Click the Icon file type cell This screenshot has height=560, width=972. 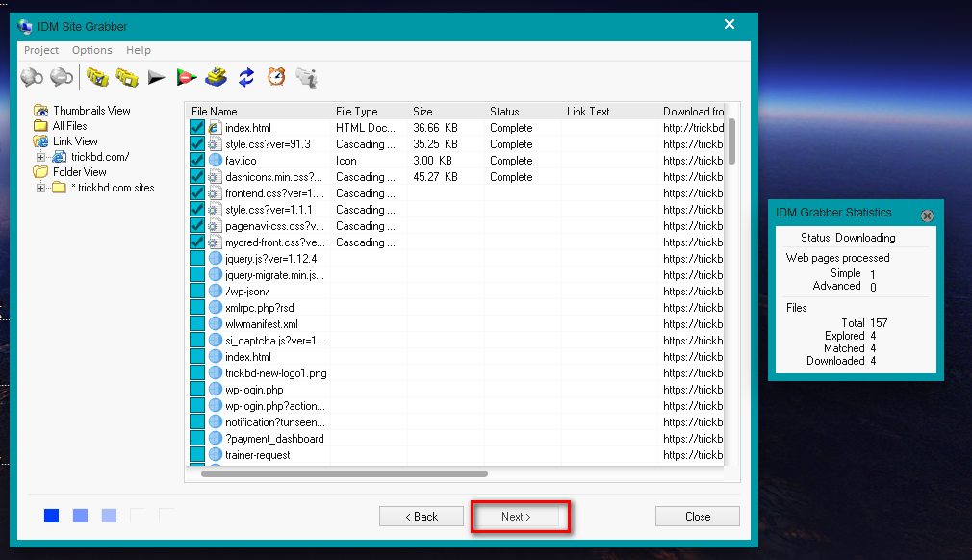(x=345, y=161)
